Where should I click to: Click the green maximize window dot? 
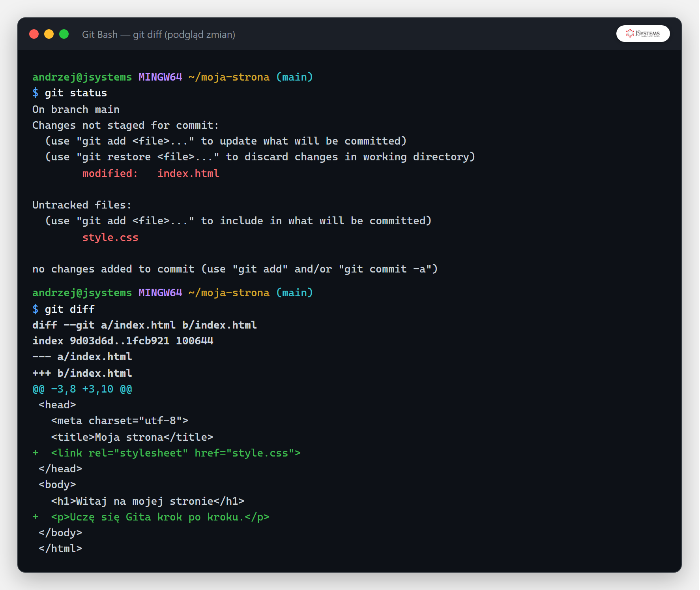click(x=64, y=34)
